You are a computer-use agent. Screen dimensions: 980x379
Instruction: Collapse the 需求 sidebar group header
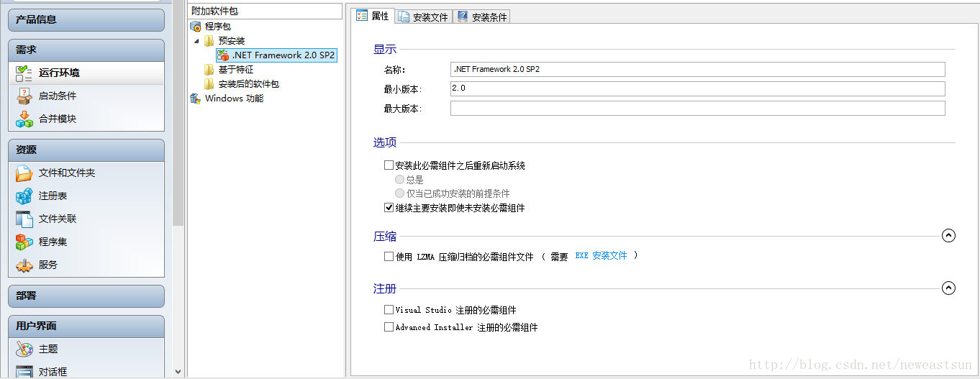coord(86,50)
